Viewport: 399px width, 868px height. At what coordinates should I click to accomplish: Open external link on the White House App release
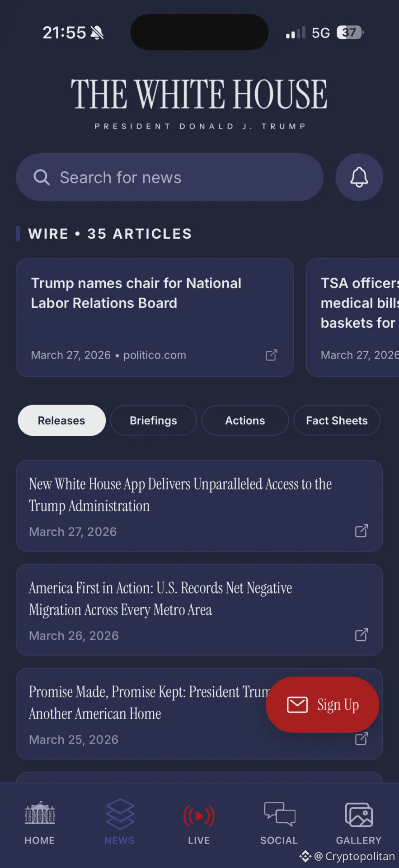(x=361, y=531)
